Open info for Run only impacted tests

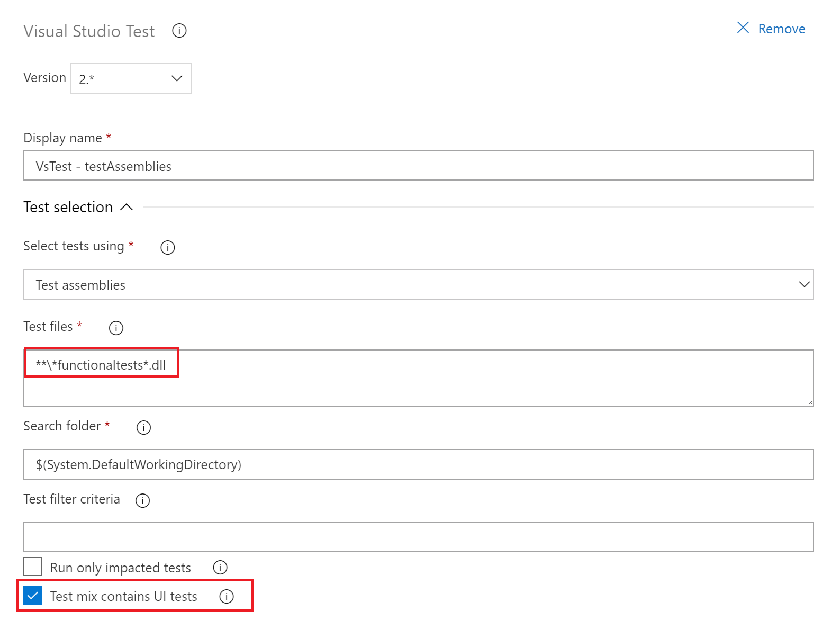[x=220, y=568]
